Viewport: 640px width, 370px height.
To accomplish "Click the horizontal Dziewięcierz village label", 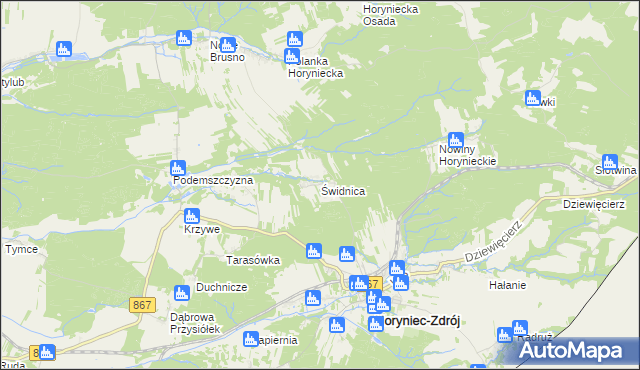I will click(594, 204).
